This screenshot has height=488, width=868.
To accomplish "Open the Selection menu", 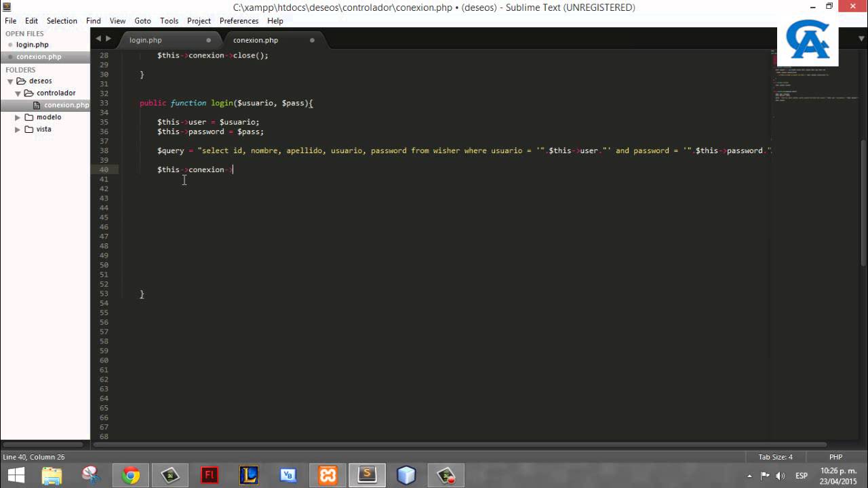I will pos(62,21).
